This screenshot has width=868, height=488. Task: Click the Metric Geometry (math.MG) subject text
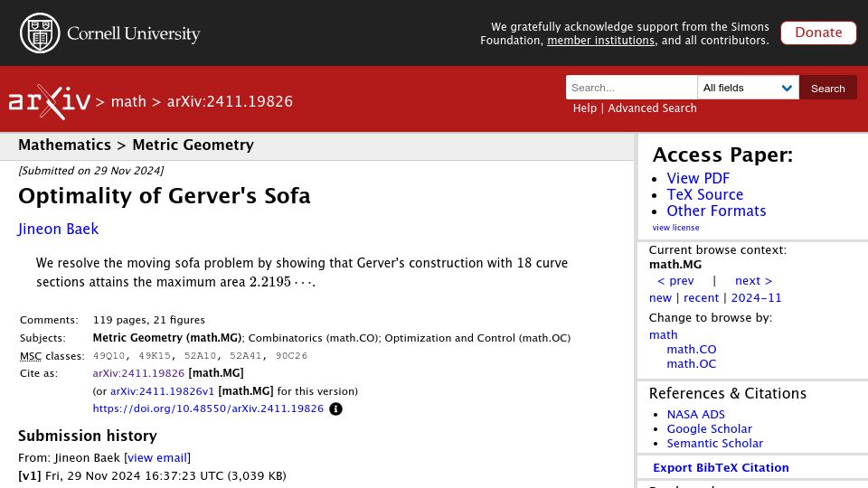click(x=167, y=338)
